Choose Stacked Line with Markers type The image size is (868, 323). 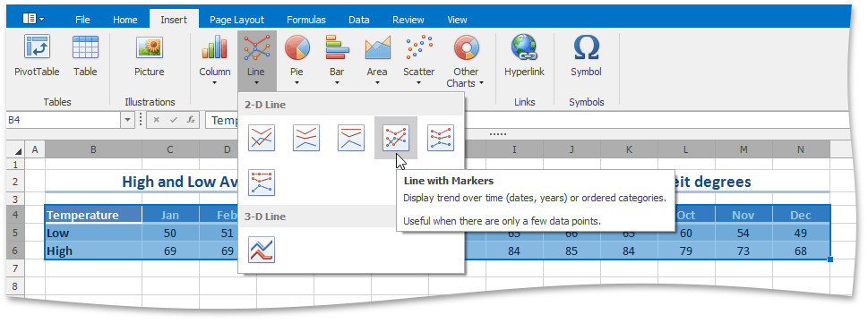441,138
